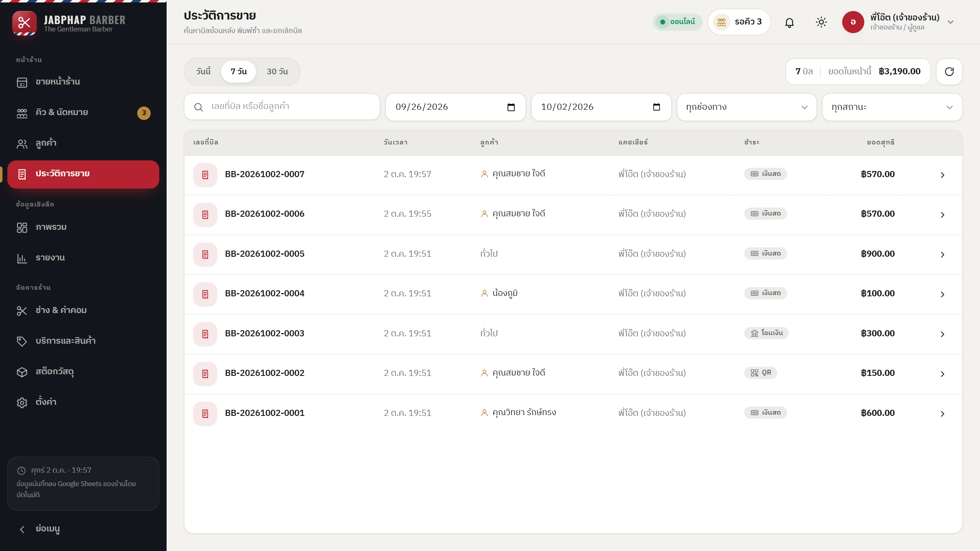Click the receipt icon for BB-20261002-0004
The image size is (980, 551).
tap(205, 294)
